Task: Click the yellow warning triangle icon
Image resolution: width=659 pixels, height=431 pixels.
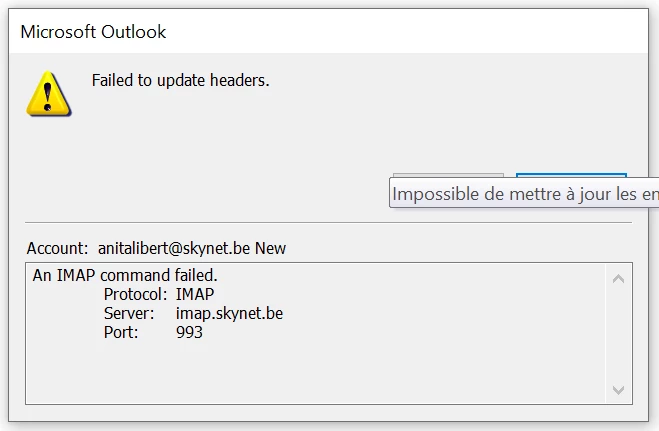Action: [47, 94]
